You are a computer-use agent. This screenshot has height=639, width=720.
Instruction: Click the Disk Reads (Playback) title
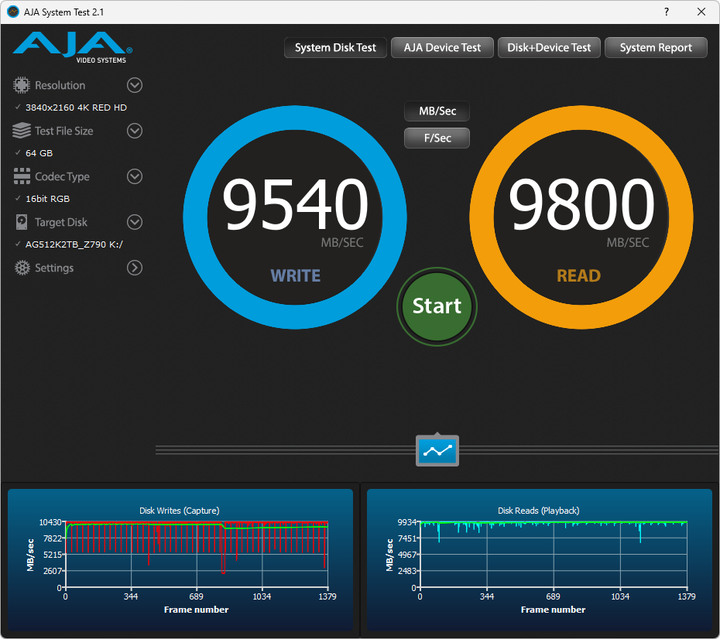(539, 510)
